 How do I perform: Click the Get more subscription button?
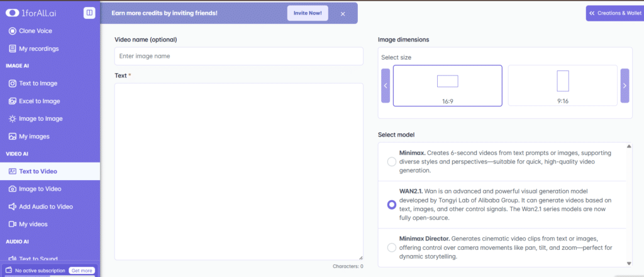[82, 271]
